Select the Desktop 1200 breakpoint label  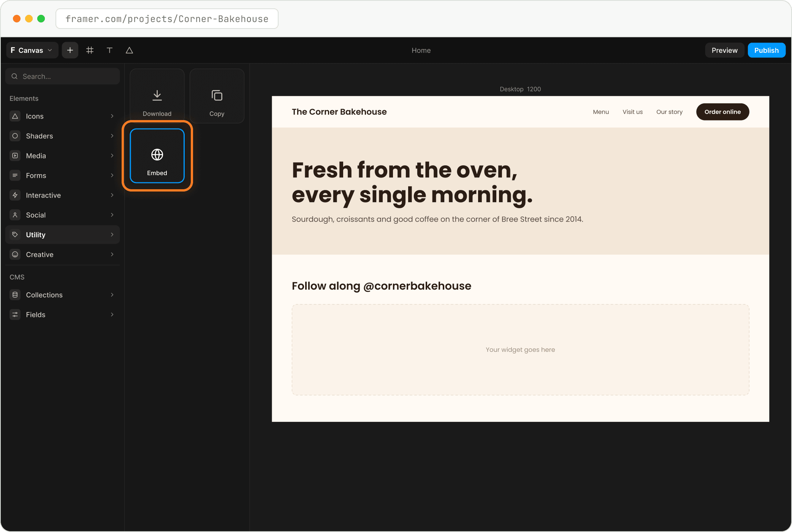[x=520, y=89]
